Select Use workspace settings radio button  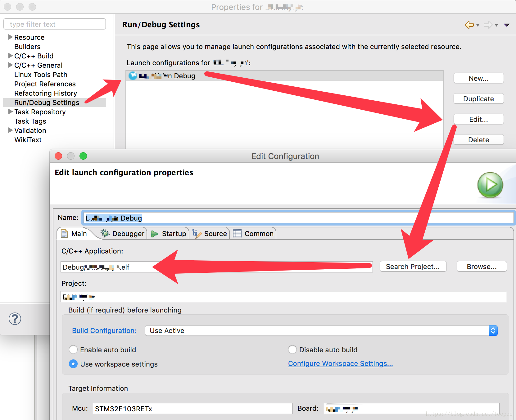pyautogui.click(x=73, y=364)
